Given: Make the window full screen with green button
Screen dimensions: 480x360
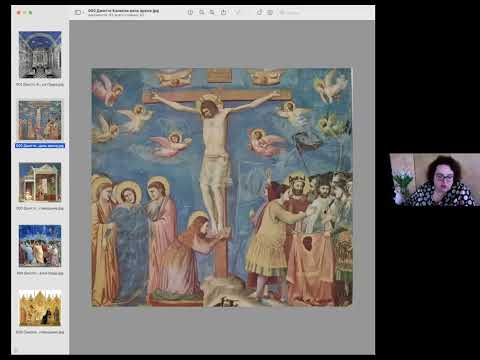Looking at the screenshot, I should tap(31, 13).
